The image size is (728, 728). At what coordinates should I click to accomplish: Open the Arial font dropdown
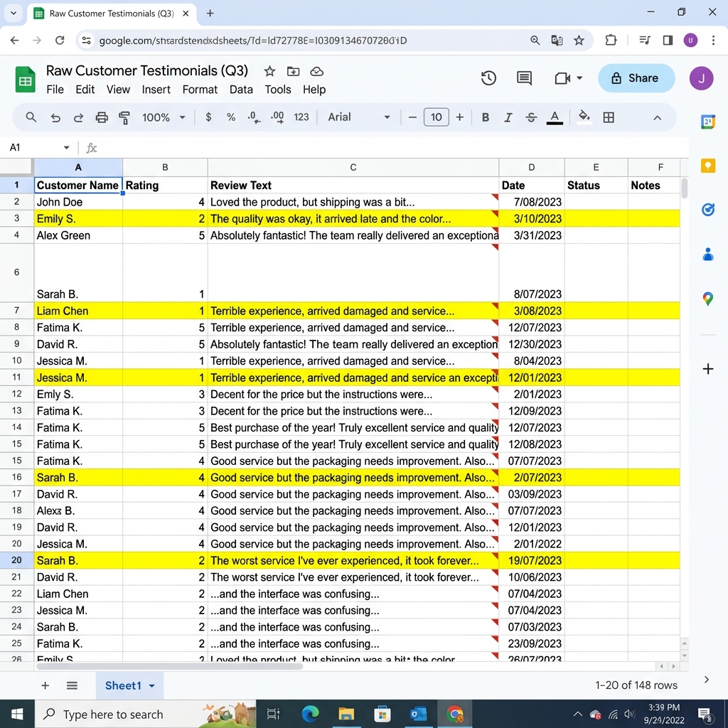coord(359,117)
